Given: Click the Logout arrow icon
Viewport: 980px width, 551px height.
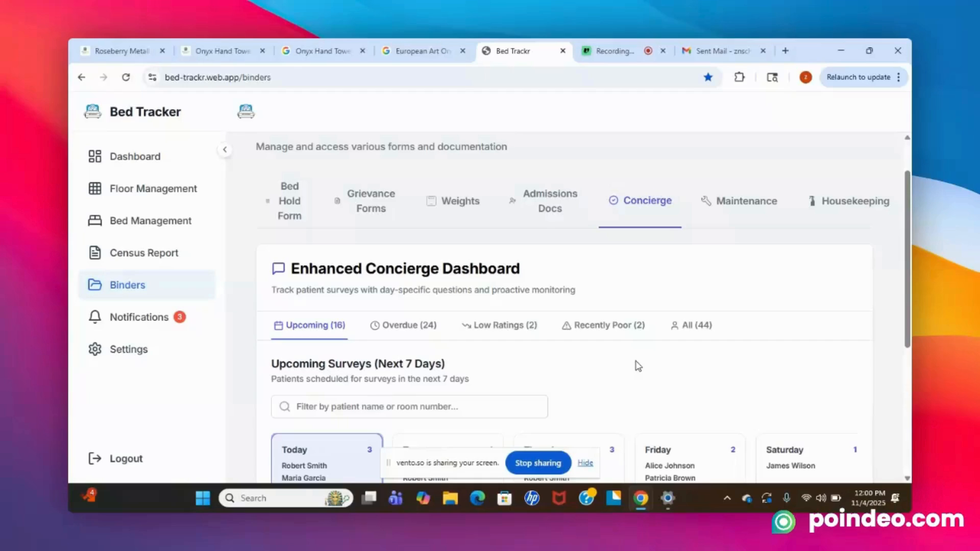Looking at the screenshot, I should tap(95, 458).
